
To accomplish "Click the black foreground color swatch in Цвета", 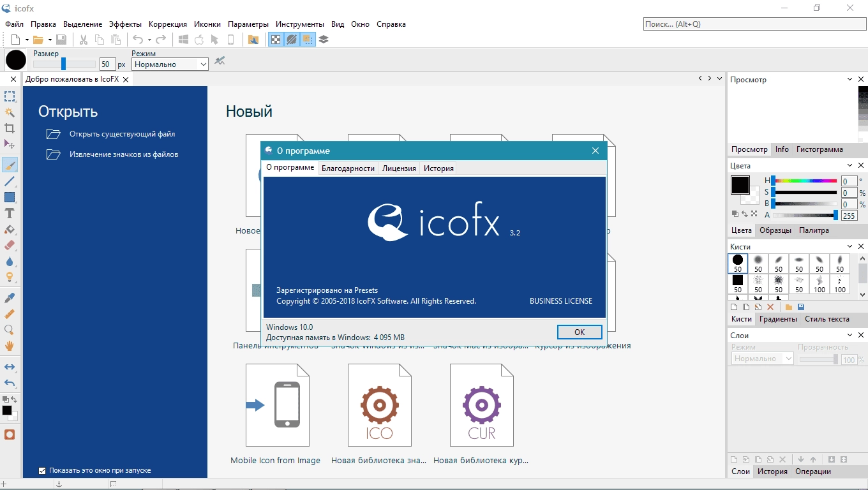I will tap(740, 185).
